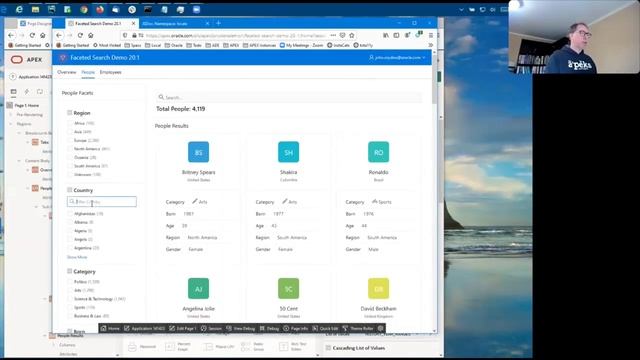Open the Zoom app in the taskbar
This screenshot has width=640, height=360.
(x=196, y=9)
